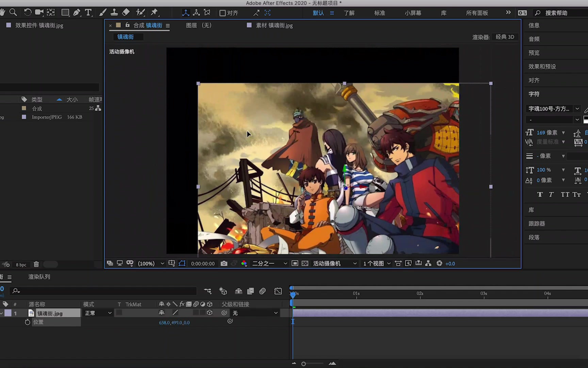Viewport: 588px width, 368px height.
Task: Select the Zoom tool
Action: click(x=13, y=13)
